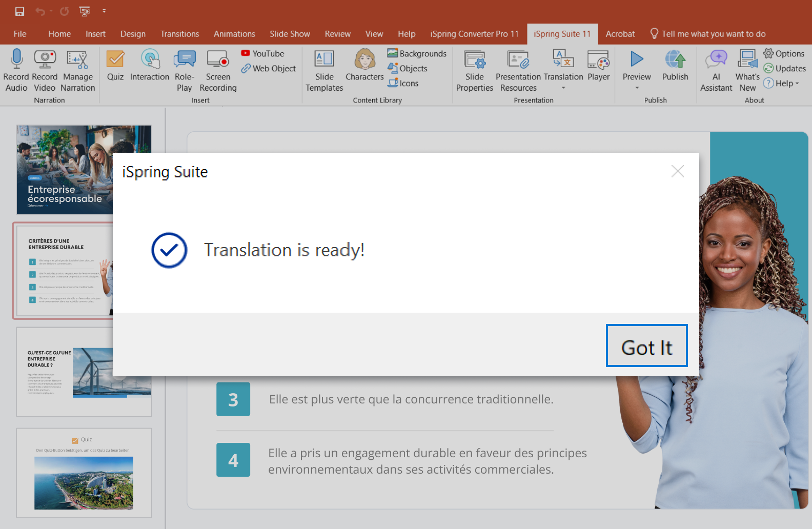
Task: Insert a Quiz
Action: tap(115, 66)
